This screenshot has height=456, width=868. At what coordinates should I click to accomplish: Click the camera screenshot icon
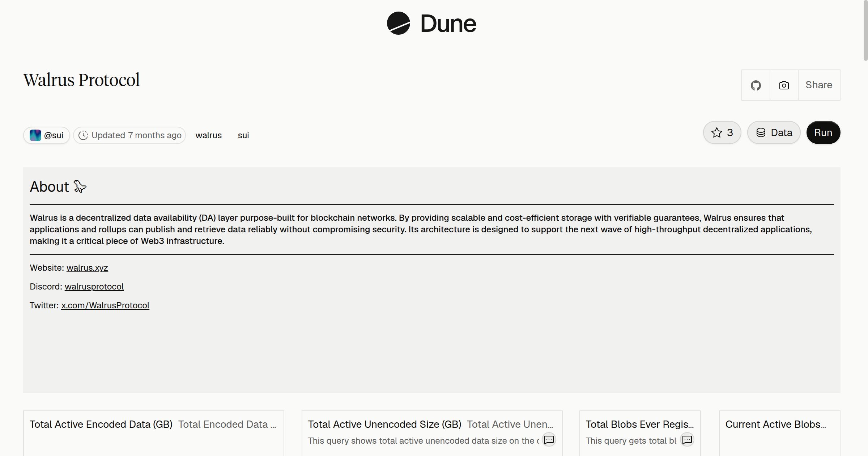784,85
